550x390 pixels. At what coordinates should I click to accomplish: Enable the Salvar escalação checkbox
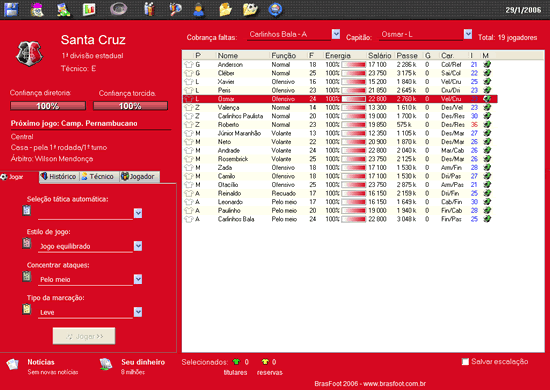(x=465, y=362)
